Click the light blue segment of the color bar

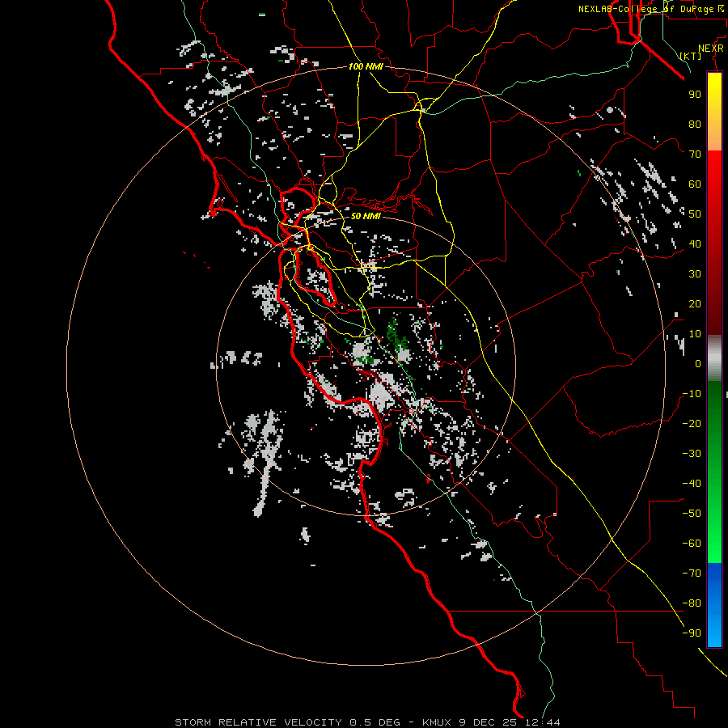coord(714,629)
